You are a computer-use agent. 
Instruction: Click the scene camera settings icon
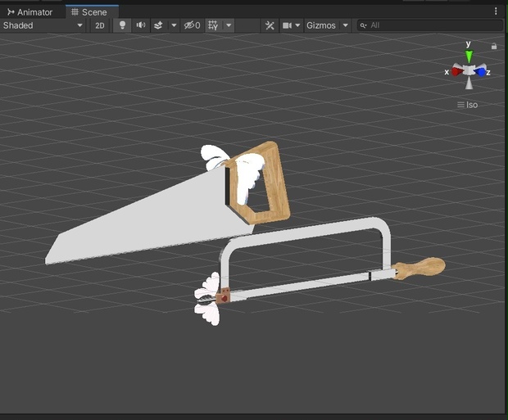[287, 25]
